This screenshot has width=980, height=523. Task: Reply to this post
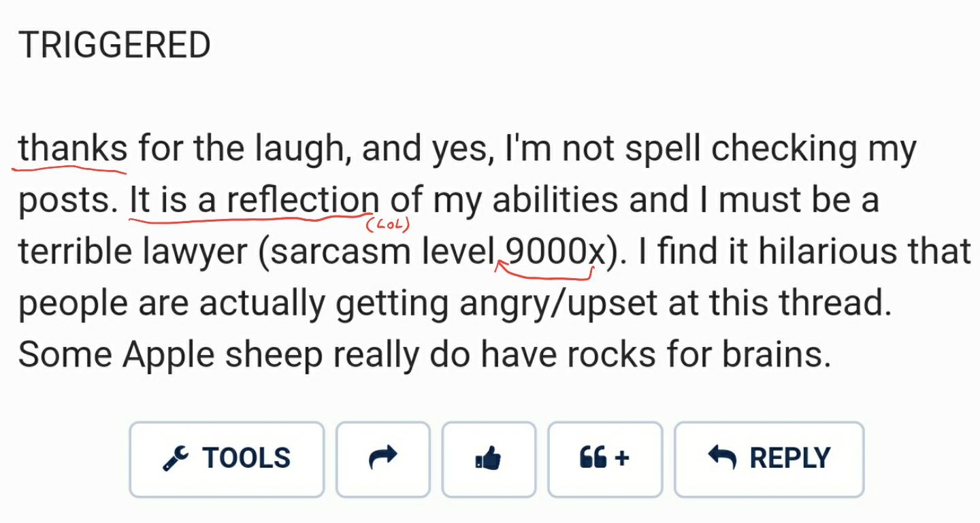click(x=769, y=460)
